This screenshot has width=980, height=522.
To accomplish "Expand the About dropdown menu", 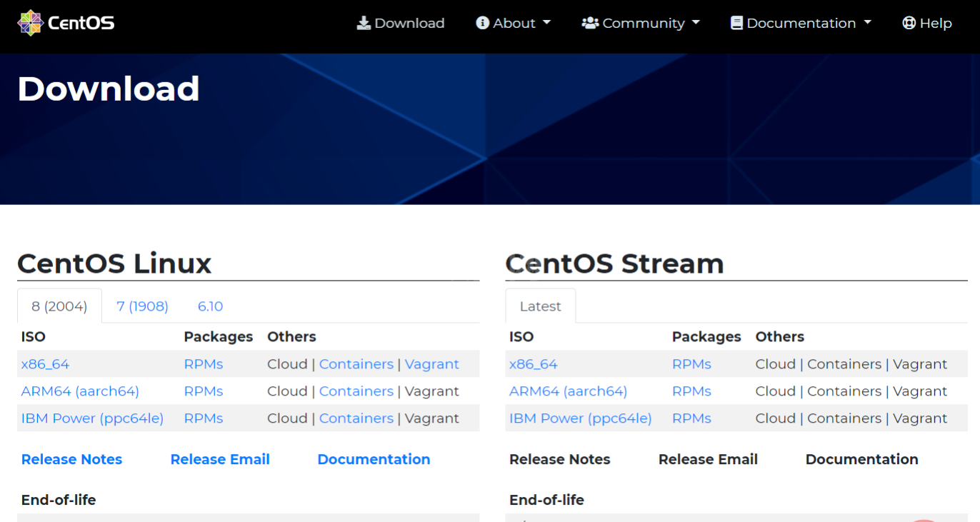I will click(514, 23).
